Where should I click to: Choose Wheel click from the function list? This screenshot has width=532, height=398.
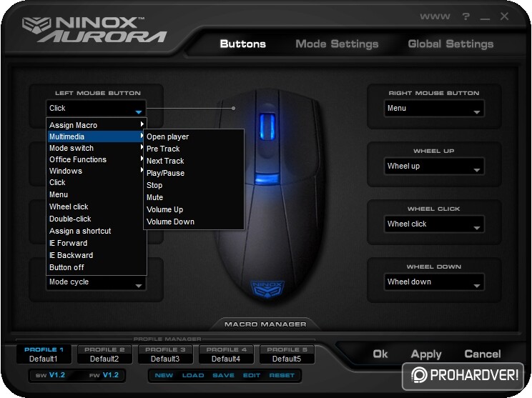pyautogui.click(x=97, y=207)
